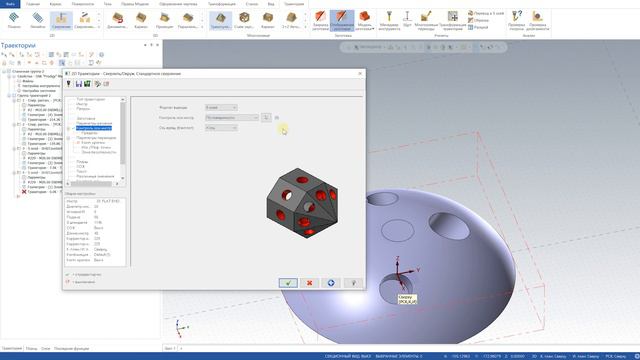Viewport: 640px width, 360px height.
Task: Select the Tool (Инстр) item in the dialog tree
Action: [82, 104]
